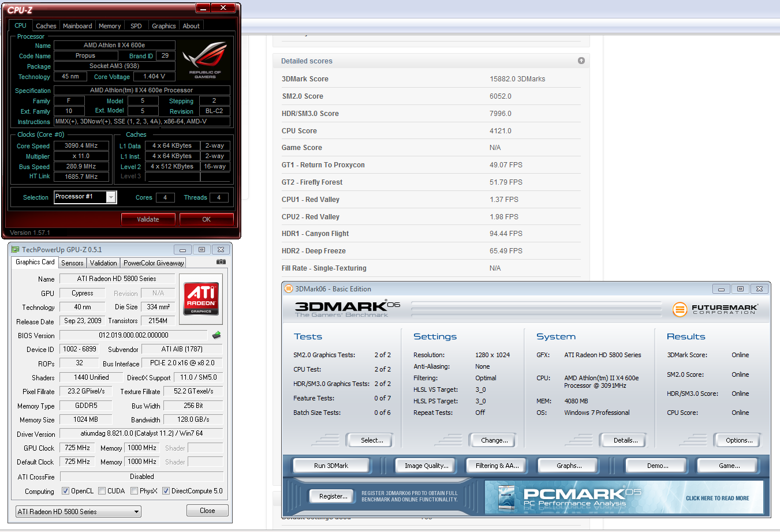Viewport: 780px width, 532px height.
Task: Open the Memory tab in CPU-Z
Action: 110,26
